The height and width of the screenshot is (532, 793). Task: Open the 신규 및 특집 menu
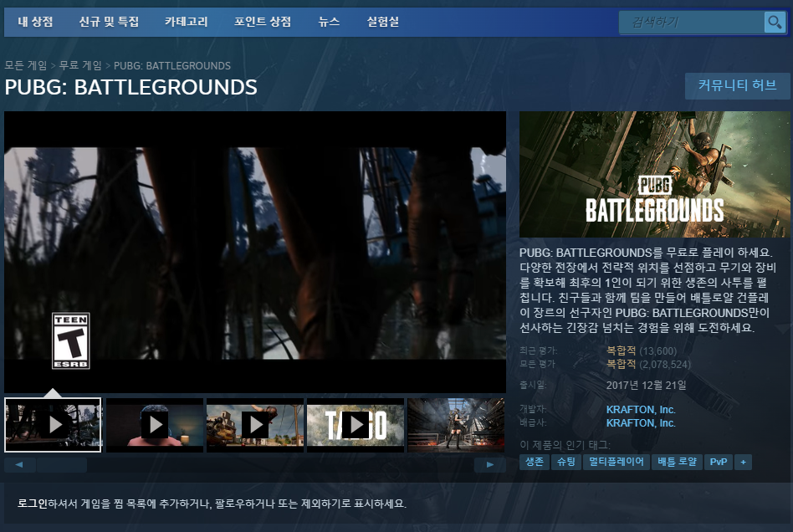109,22
